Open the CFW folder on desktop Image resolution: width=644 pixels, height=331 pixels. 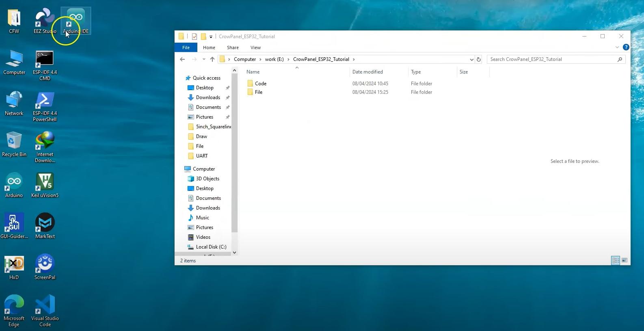14,21
